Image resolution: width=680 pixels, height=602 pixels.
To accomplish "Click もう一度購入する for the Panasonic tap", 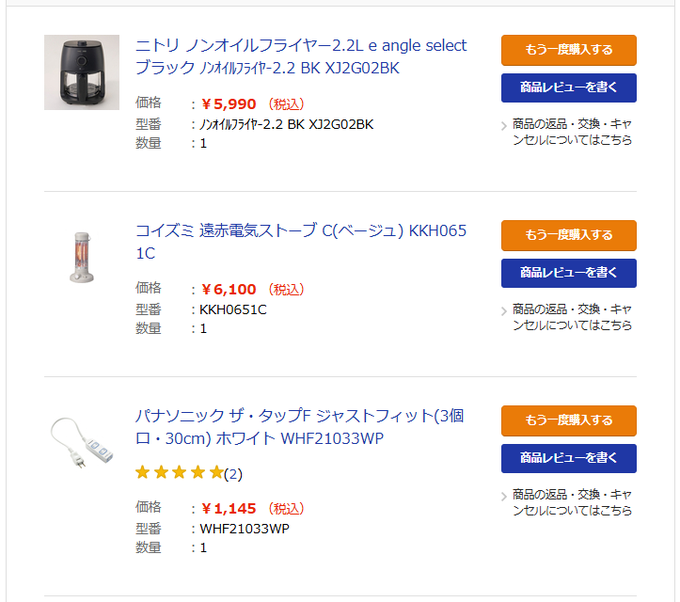I will pyautogui.click(x=568, y=420).
